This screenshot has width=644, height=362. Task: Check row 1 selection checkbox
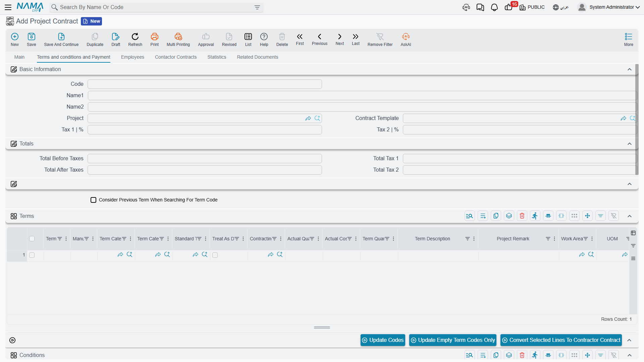[x=32, y=255]
